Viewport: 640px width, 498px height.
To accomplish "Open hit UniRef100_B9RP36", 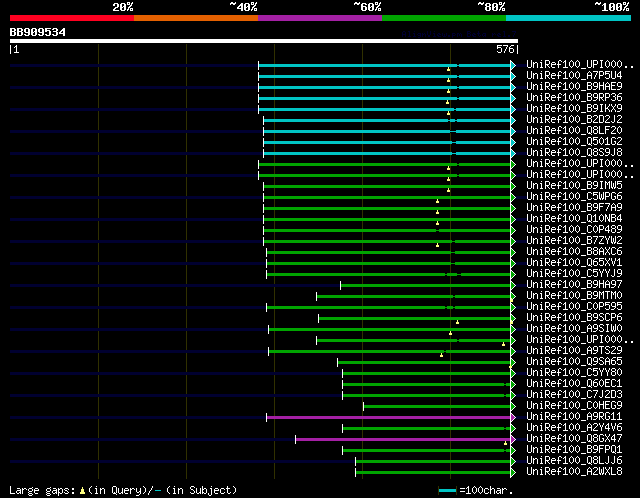I will (x=574, y=98).
